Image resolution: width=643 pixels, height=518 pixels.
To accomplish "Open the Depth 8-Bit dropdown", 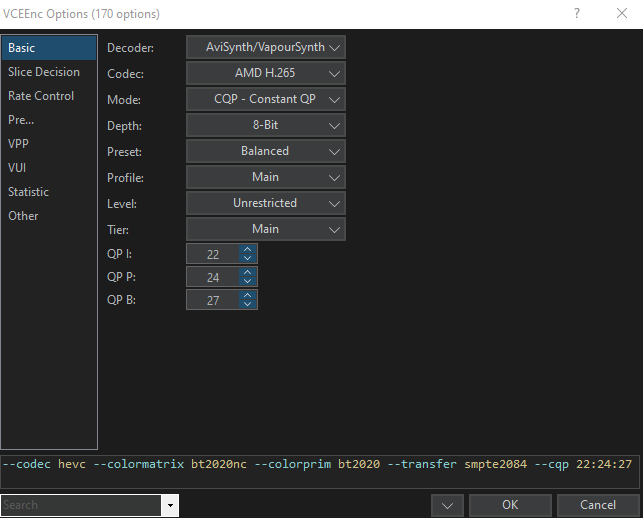I will [x=266, y=125].
